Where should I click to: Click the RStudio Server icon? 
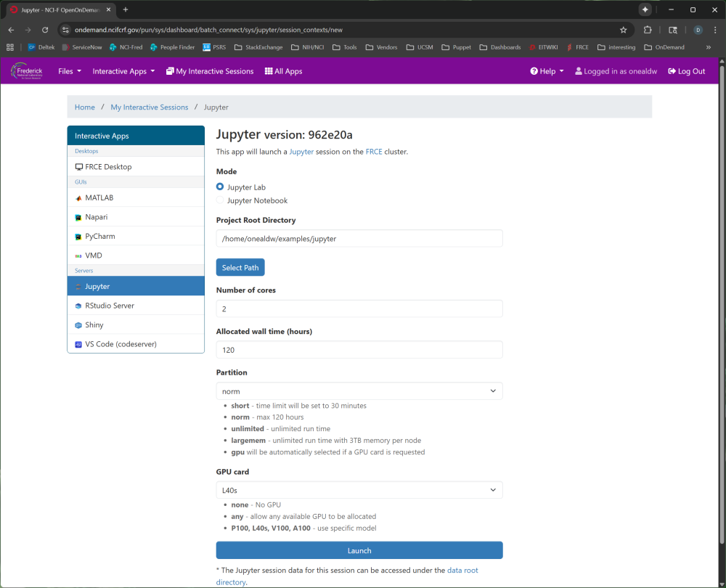[78, 306]
